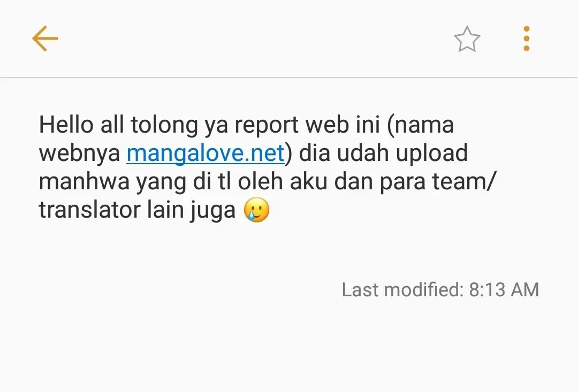Place cursor on the word "Hello"
578x392 pixels.
[x=66, y=125]
